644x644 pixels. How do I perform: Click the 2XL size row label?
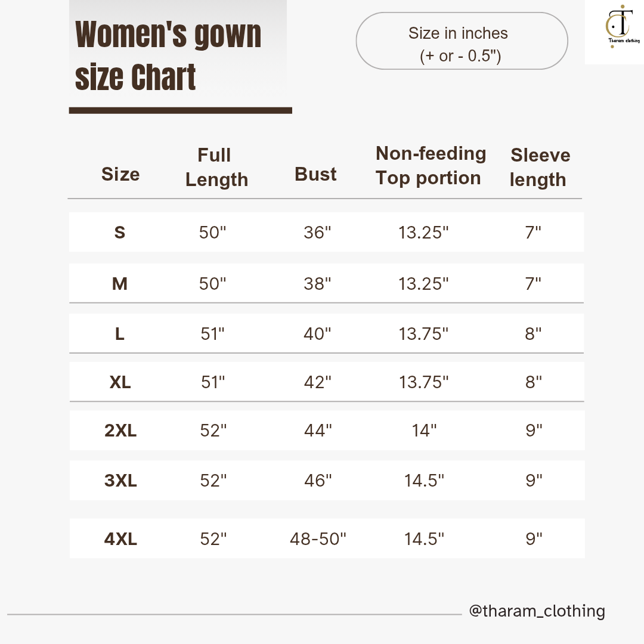tap(120, 431)
